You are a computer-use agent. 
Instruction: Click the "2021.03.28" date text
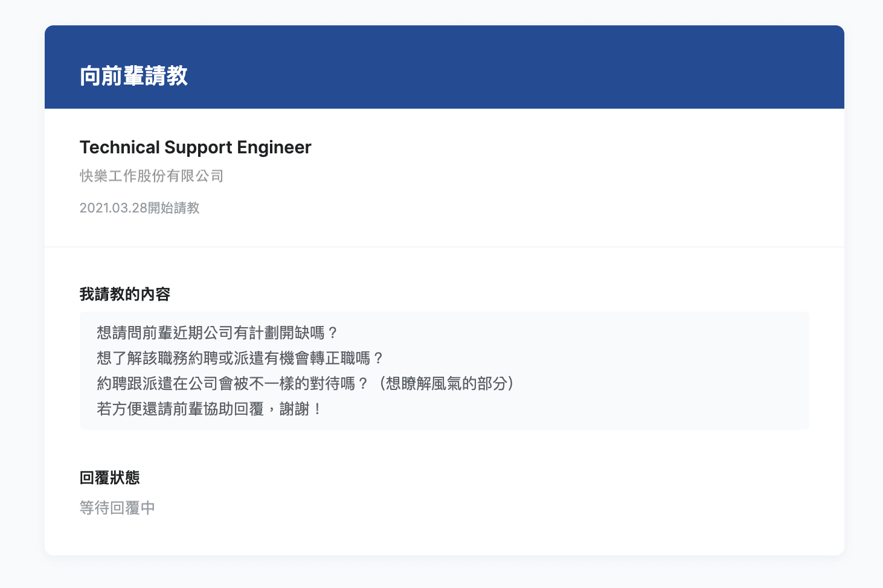click(114, 208)
